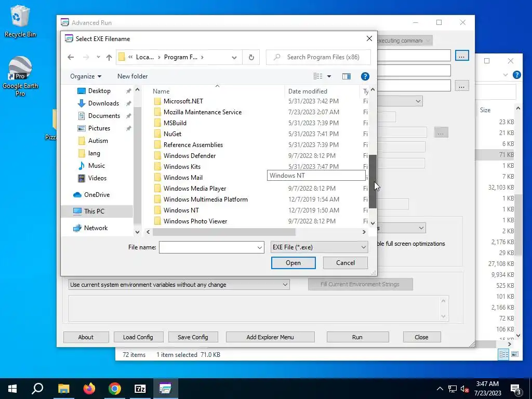Click Open button in file dialog
The width and height of the screenshot is (532, 399).
point(293,263)
